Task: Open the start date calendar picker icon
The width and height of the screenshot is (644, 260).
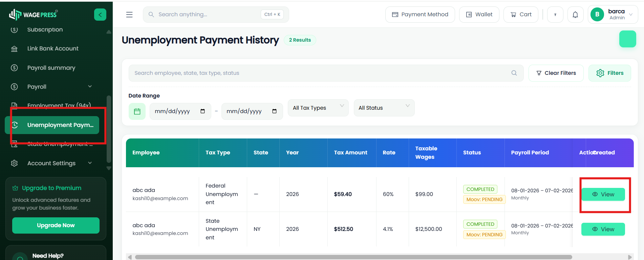Action: pyautogui.click(x=202, y=111)
